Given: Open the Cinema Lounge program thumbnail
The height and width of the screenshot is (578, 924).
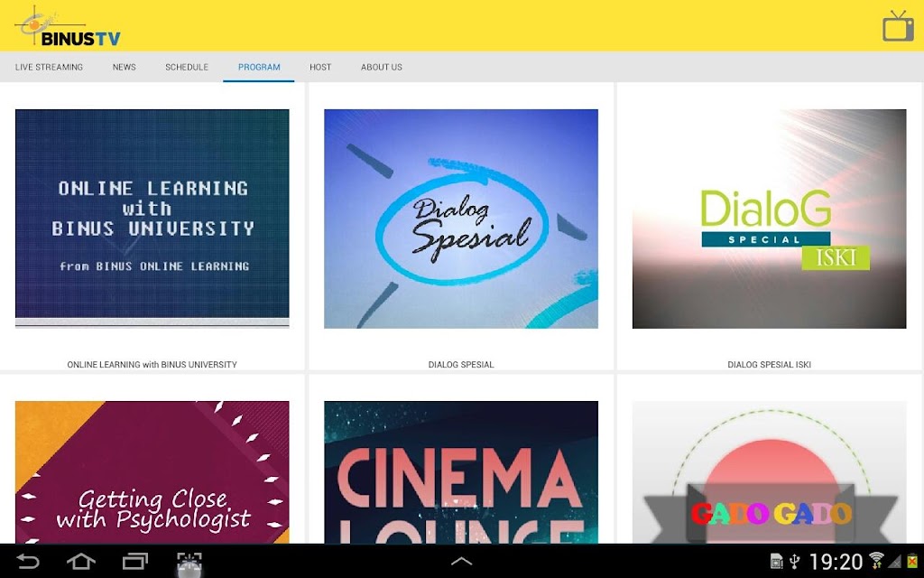Looking at the screenshot, I should click(461, 471).
